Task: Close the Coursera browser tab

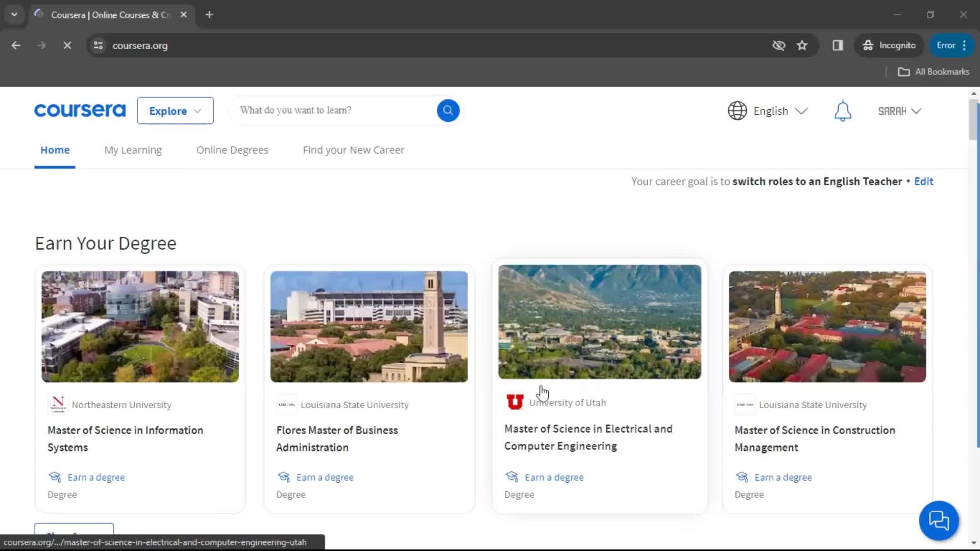Action: (184, 15)
